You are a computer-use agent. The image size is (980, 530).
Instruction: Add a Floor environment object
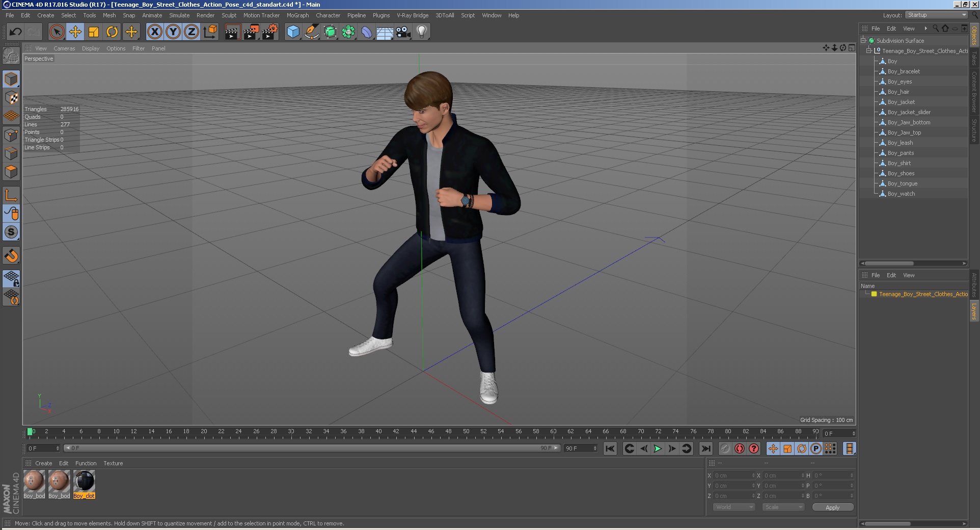pos(385,32)
